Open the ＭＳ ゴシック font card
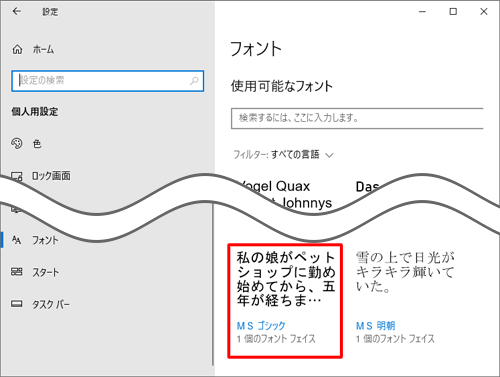Screen dimensions: 500x377 point(285,301)
